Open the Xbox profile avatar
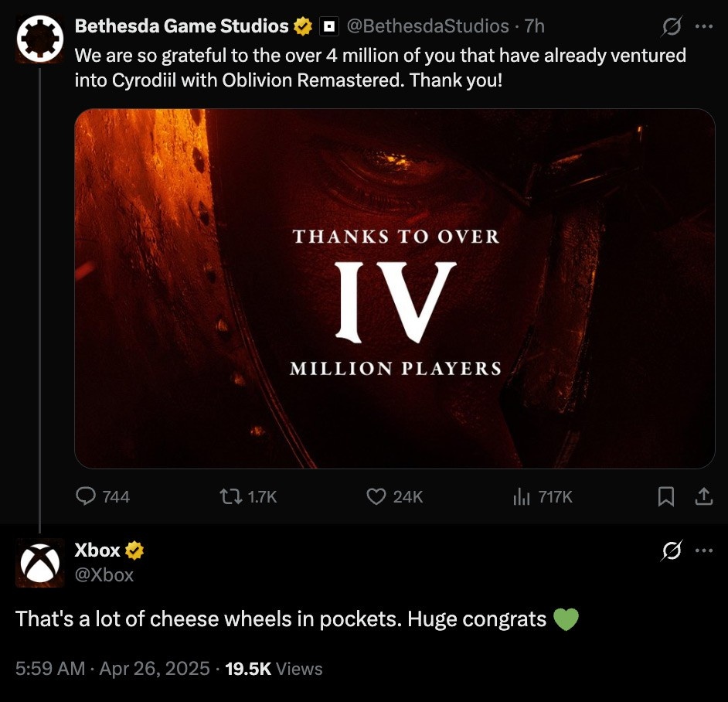The image size is (728, 702). tap(40, 563)
